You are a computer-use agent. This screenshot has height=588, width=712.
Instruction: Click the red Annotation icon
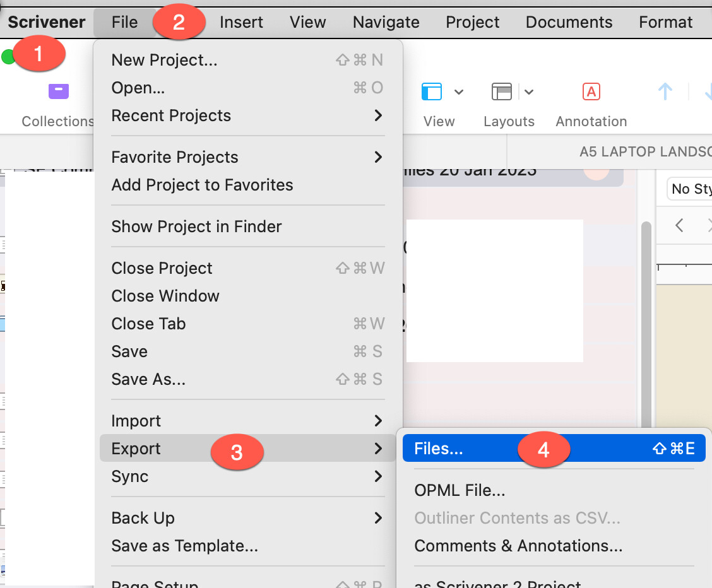click(x=591, y=91)
